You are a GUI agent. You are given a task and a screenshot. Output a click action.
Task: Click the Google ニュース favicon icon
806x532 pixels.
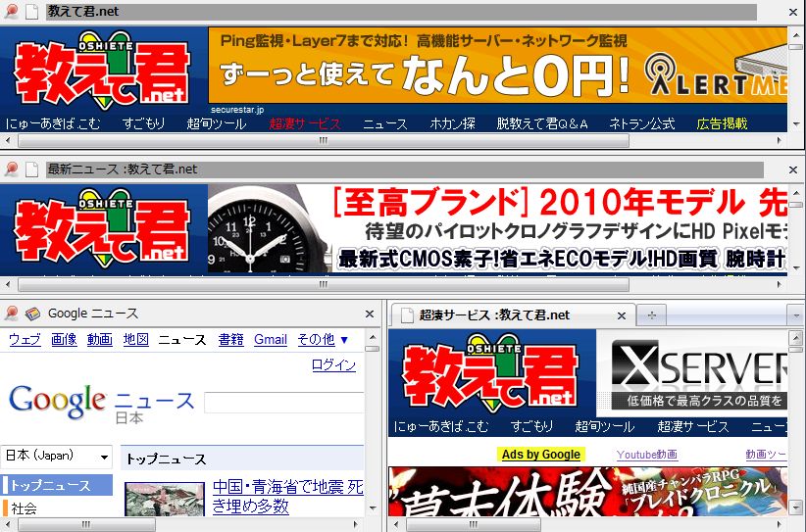click(x=32, y=314)
